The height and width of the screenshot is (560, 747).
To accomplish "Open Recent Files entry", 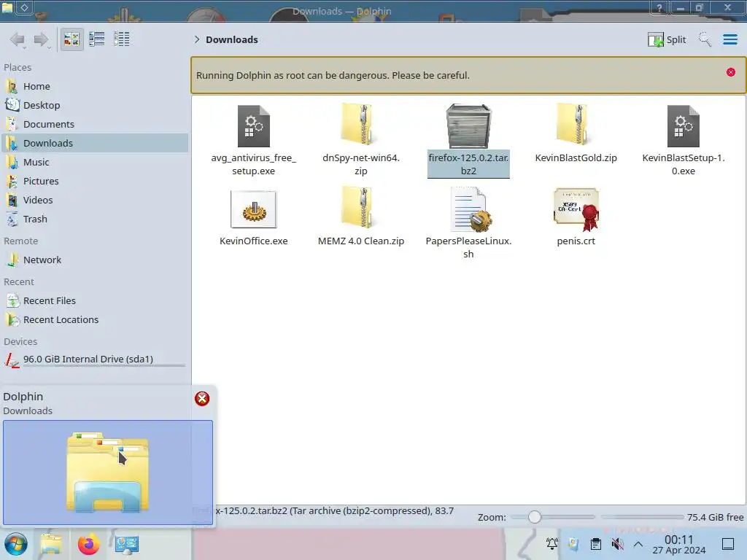I will pos(94,301).
